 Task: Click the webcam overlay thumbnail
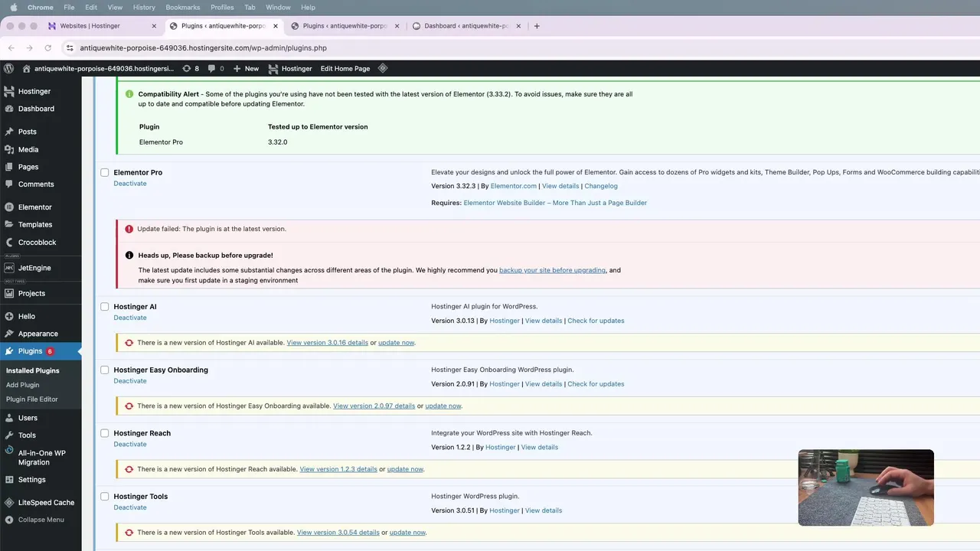[x=866, y=487]
